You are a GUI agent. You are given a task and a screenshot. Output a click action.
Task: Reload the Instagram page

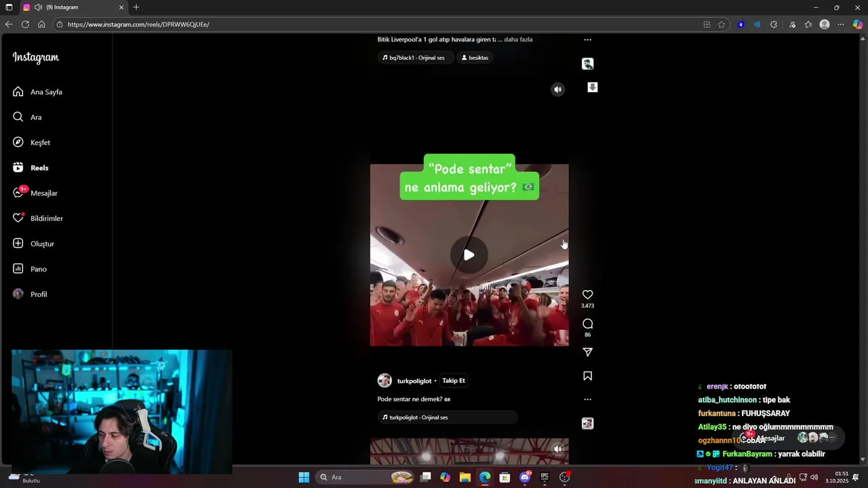pyautogui.click(x=25, y=24)
